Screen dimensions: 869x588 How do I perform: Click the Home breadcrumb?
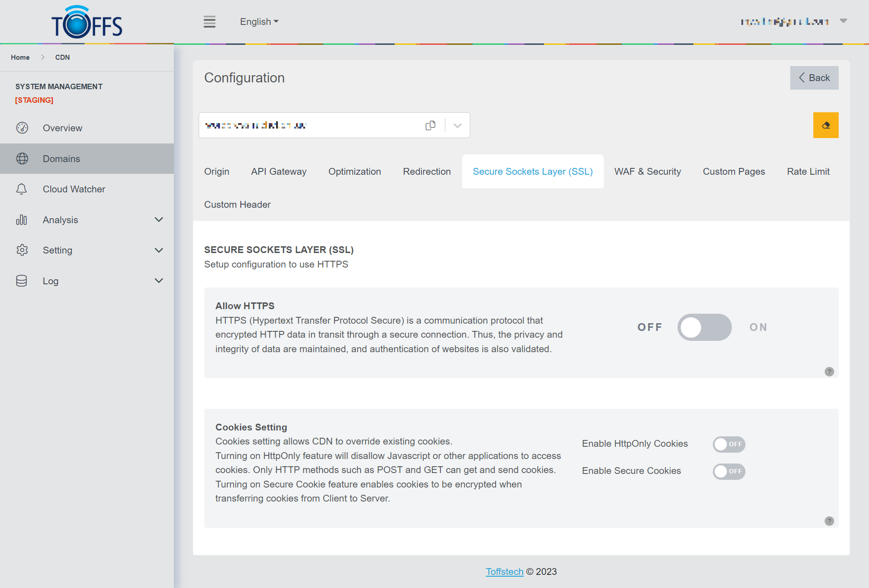click(x=20, y=57)
